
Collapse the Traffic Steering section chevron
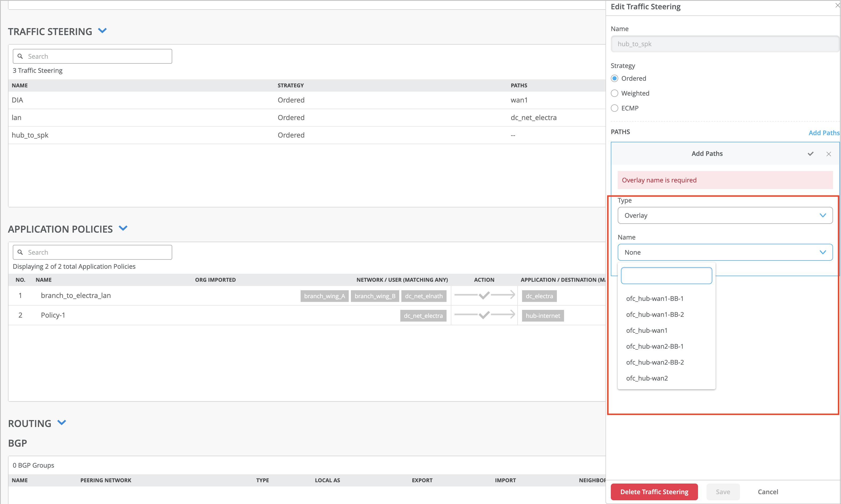tap(102, 31)
